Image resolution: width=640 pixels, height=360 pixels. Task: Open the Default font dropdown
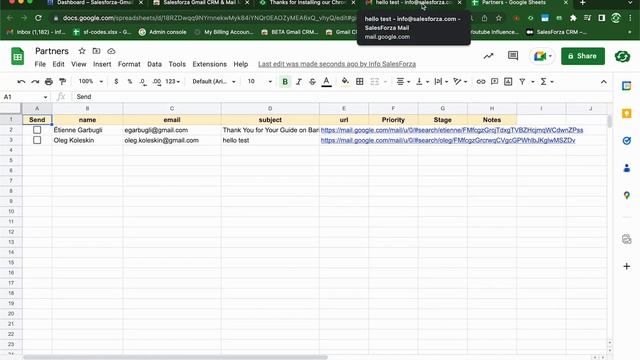point(214,82)
